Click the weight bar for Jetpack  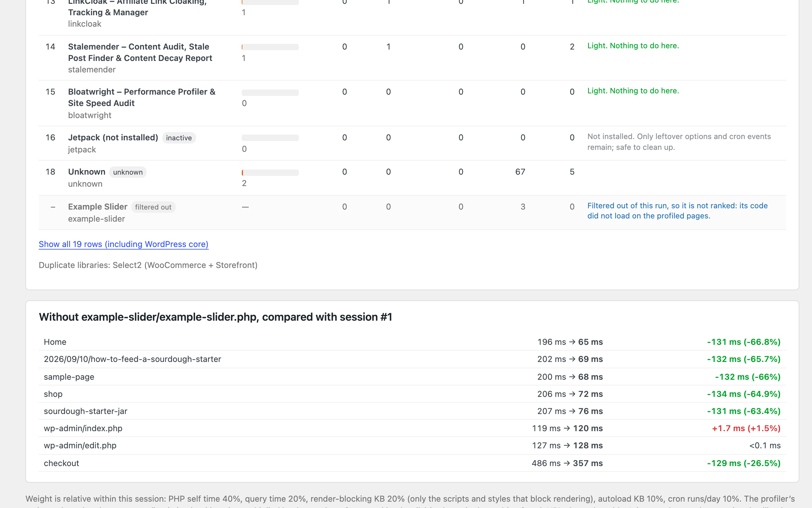tap(270, 138)
